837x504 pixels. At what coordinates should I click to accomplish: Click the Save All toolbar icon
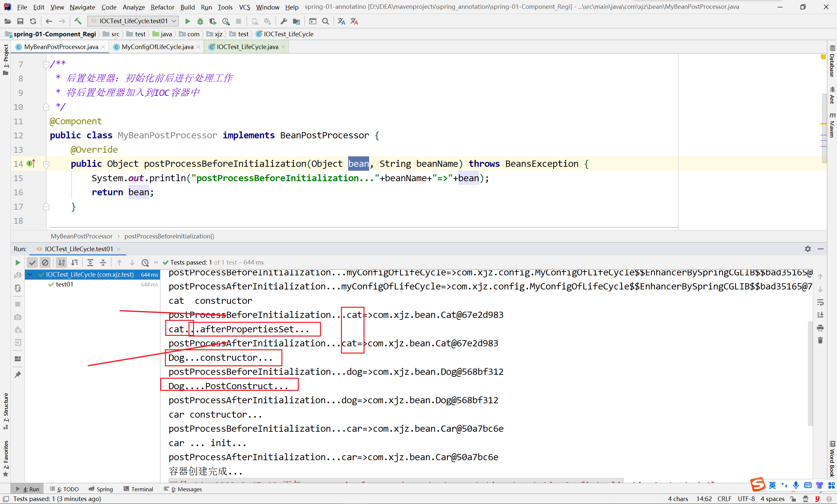pos(20,21)
